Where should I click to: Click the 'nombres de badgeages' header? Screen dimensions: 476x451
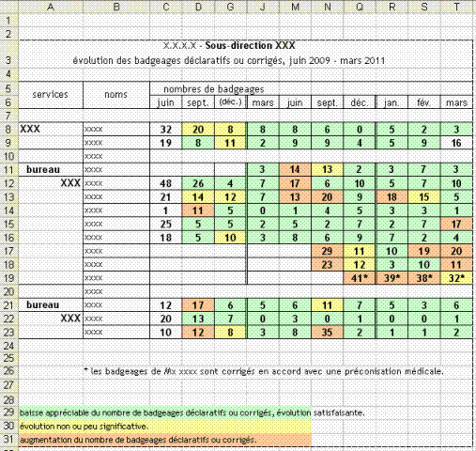coord(214,89)
